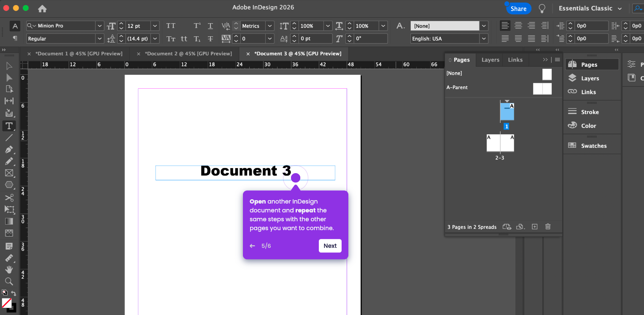Switch to the Layers panel tab
The height and width of the screenshot is (315, 644).
point(490,60)
